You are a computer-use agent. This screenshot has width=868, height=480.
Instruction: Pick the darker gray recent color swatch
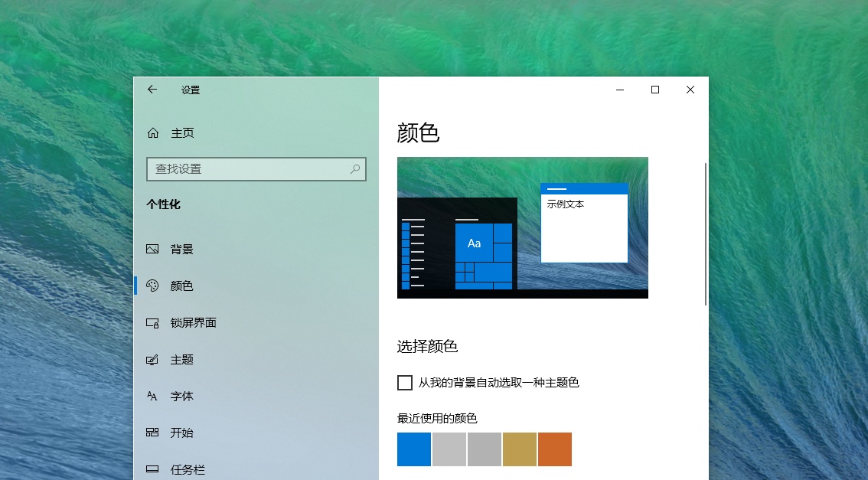pos(485,449)
